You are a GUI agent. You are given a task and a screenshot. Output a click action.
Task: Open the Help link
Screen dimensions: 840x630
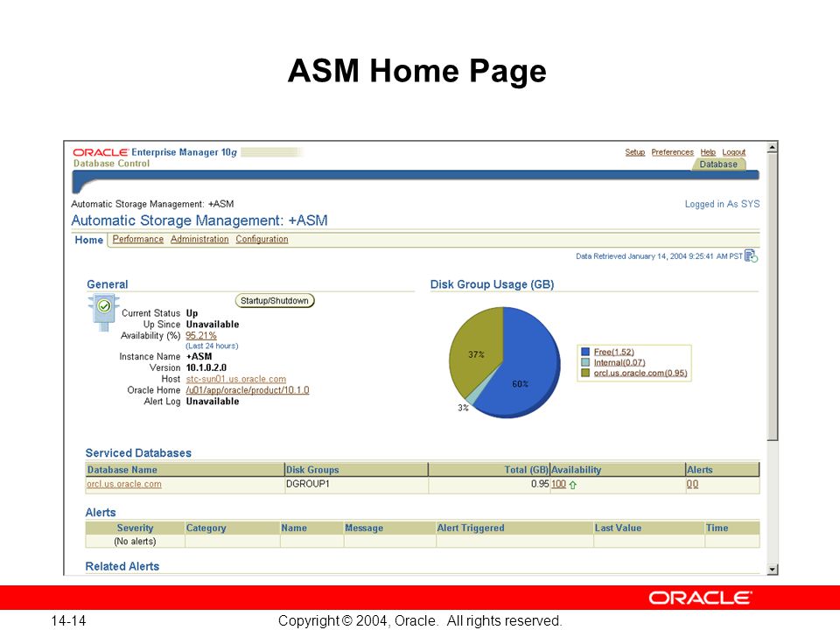[x=708, y=152]
